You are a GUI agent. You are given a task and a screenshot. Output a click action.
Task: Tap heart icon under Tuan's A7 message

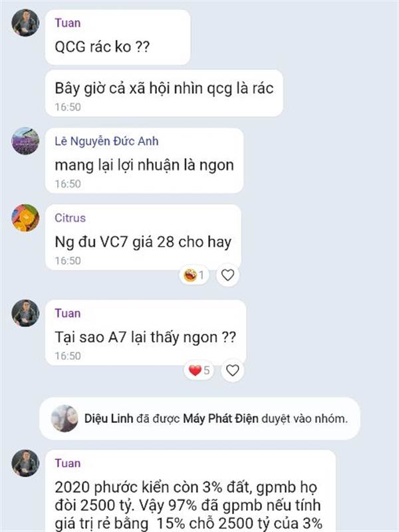tap(232, 370)
